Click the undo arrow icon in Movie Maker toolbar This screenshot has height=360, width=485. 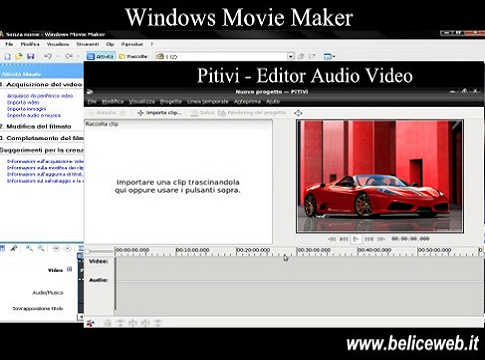click(48, 56)
